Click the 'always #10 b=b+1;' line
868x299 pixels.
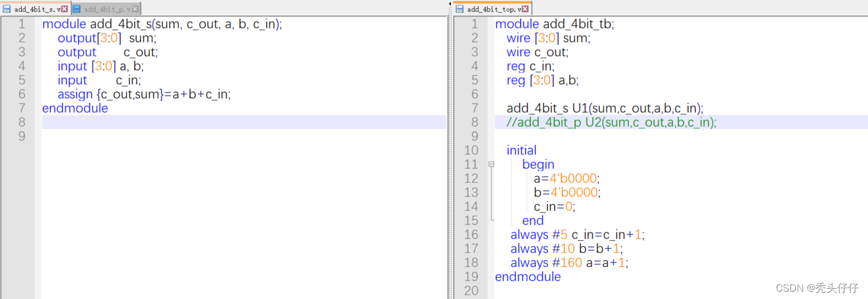pos(567,249)
